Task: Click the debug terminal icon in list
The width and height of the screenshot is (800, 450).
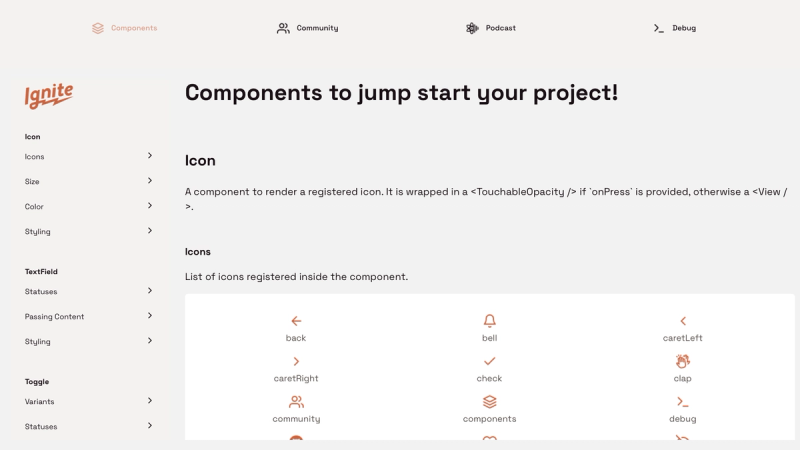Action: [x=683, y=401]
